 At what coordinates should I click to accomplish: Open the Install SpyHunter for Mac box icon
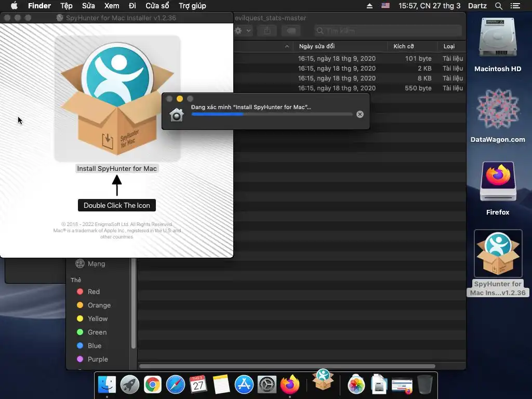coord(117,99)
